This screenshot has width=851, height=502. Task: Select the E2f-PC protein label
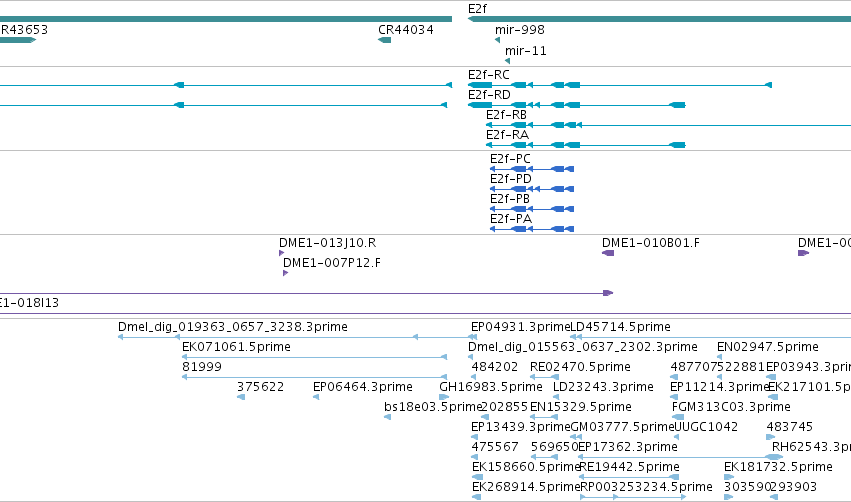(510, 159)
